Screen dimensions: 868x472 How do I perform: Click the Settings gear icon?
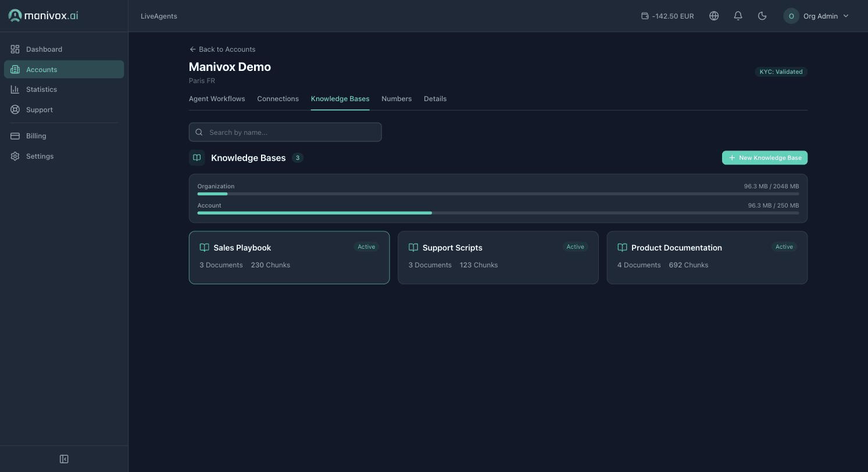15,156
